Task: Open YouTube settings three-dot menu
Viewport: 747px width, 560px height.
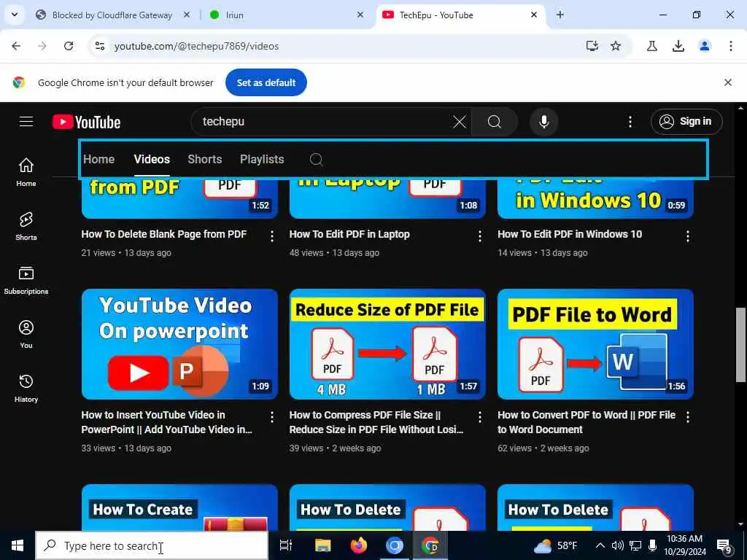Action: click(630, 122)
